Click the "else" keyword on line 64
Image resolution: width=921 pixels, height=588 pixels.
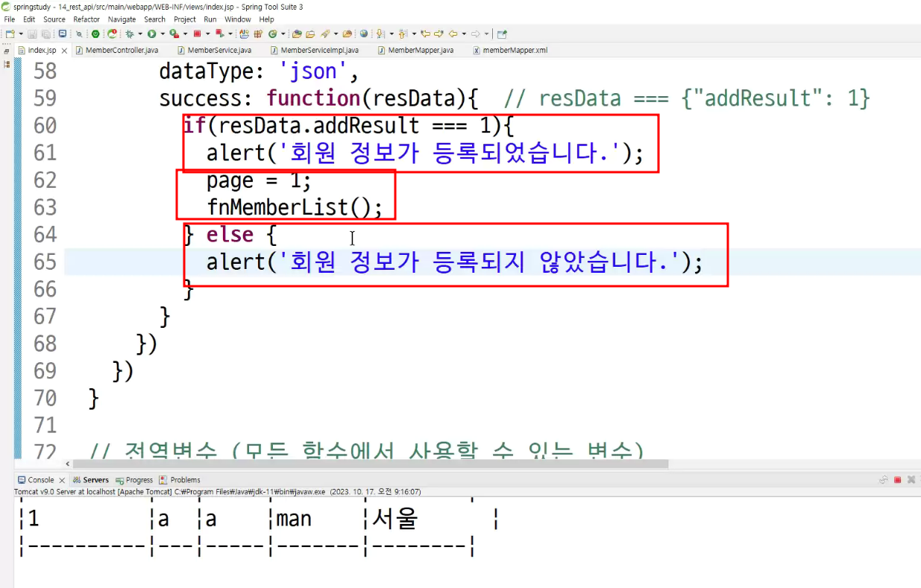230,235
